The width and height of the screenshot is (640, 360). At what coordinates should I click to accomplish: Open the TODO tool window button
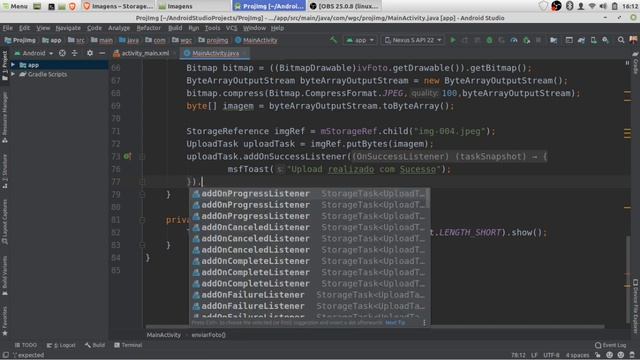[x=26, y=345]
